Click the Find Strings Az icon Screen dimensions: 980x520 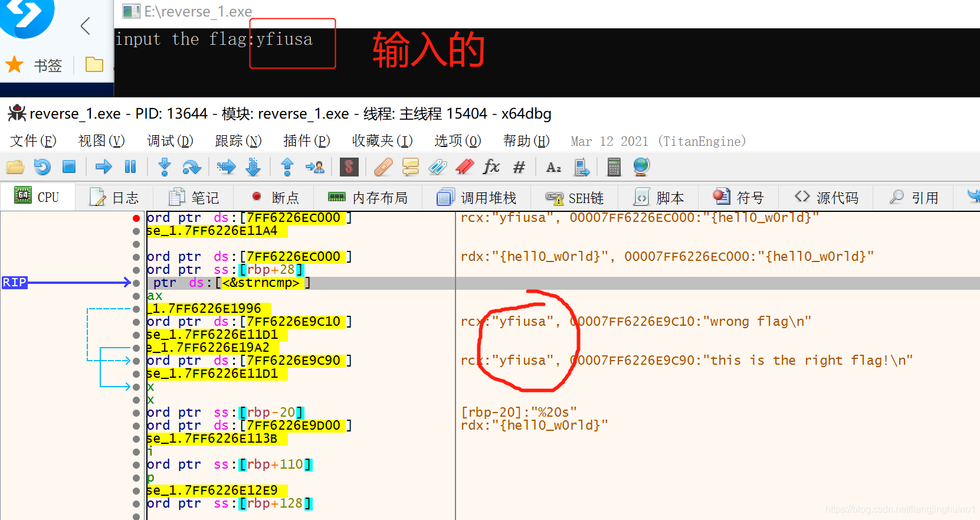point(553,168)
